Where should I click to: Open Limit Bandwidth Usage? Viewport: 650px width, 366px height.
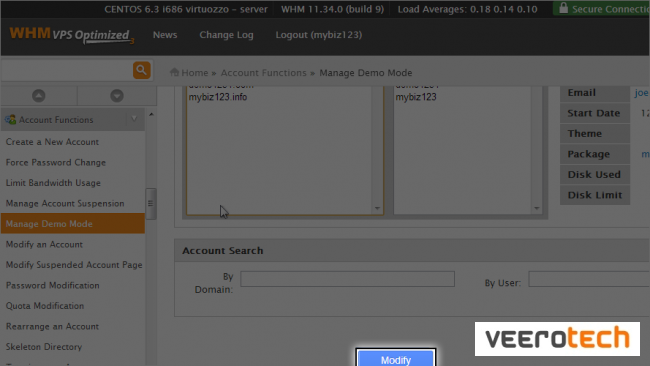coord(53,183)
